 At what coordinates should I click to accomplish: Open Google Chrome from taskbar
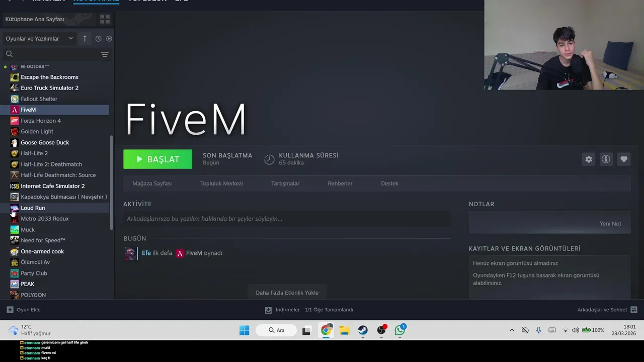point(326,330)
